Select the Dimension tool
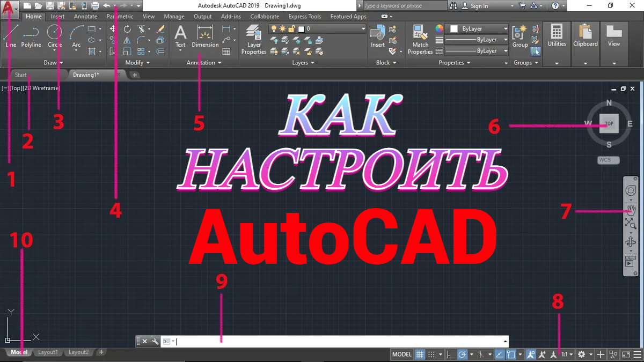The image size is (644, 362). tap(205, 36)
